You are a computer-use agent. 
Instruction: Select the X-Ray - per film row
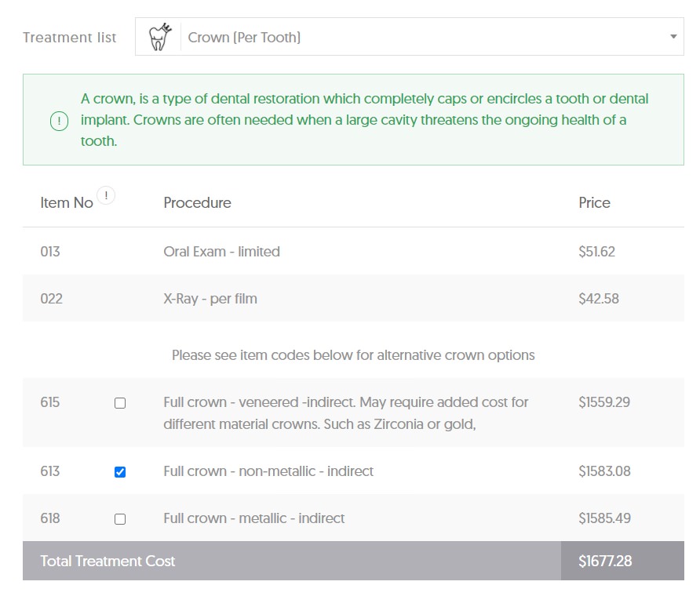point(210,299)
